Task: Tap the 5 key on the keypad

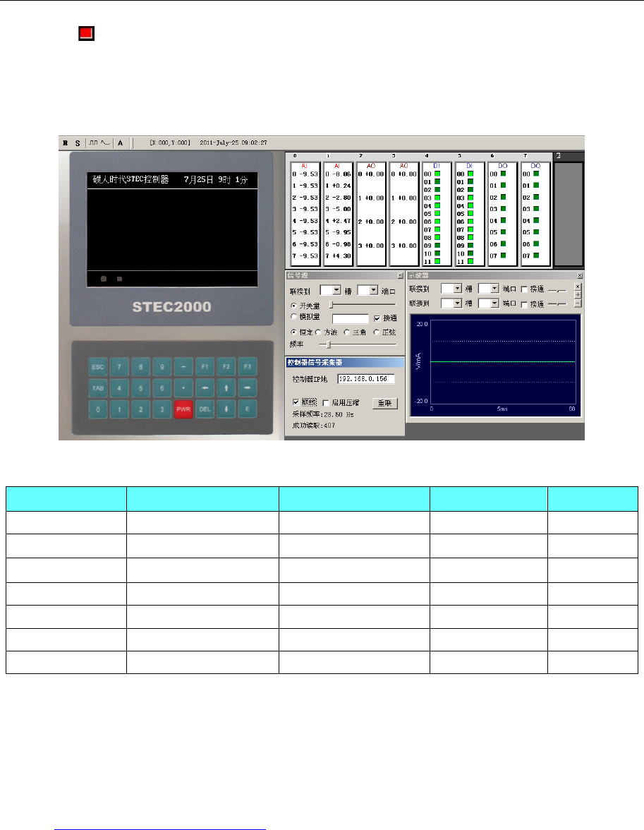Action: point(141,388)
